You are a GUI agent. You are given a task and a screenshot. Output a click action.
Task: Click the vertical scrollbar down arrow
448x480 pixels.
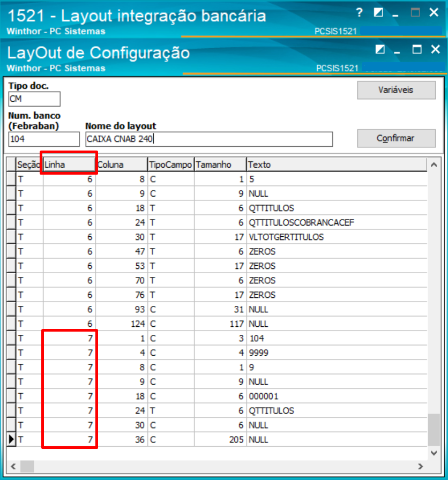434,453
